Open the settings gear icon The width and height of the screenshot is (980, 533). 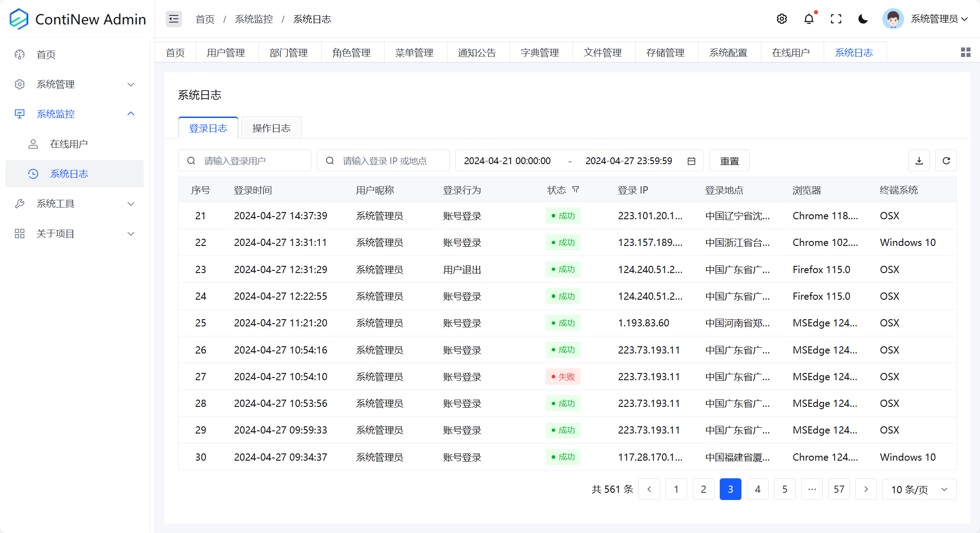[782, 19]
